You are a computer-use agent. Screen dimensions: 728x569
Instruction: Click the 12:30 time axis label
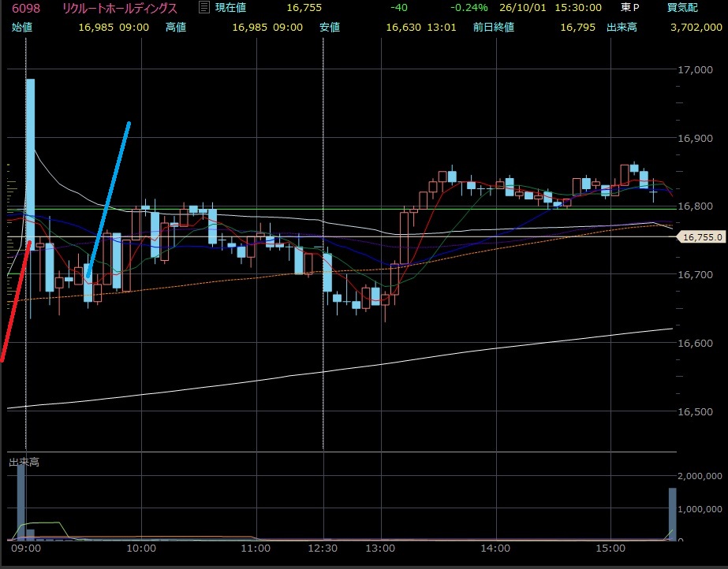click(x=323, y=549)
